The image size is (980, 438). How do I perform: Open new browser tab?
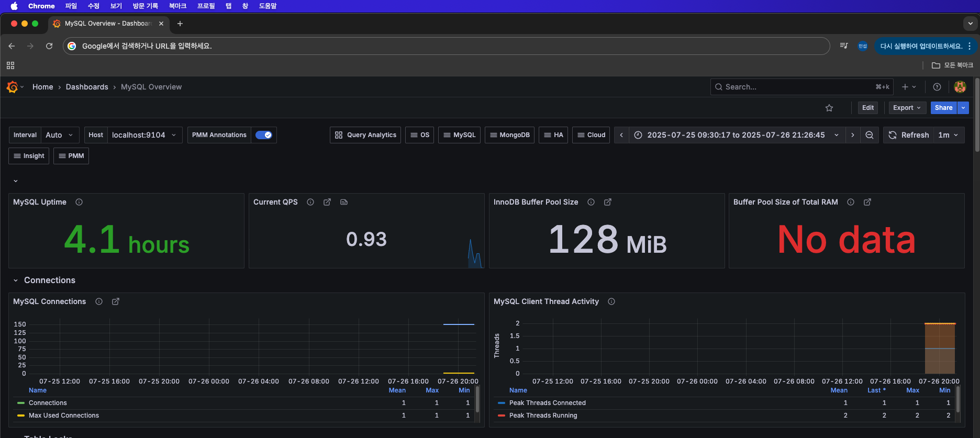tap(180, 24)
